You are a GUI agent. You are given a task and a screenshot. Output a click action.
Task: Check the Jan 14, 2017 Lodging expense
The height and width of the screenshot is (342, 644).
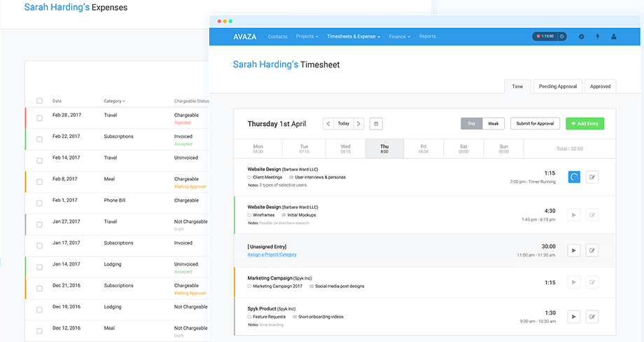pyautogui.click(x=39, y=267)
